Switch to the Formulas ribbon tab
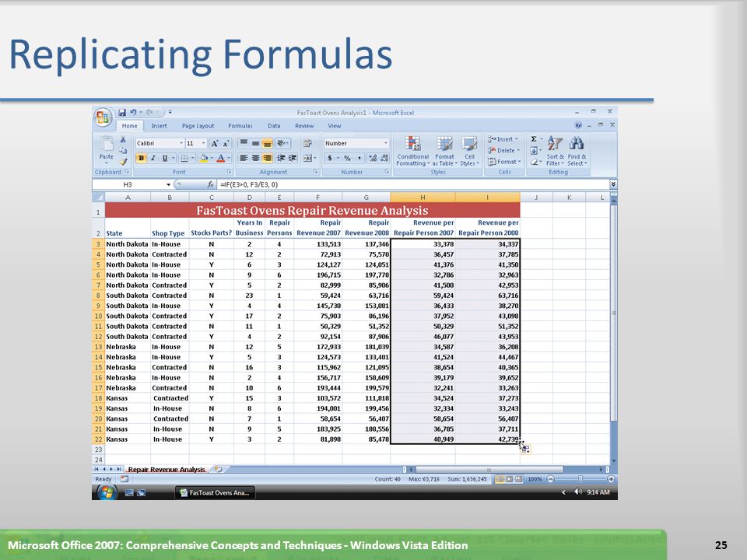The height and width of the screenshot is (560, 747). pyautogui.click(x=240, y=126)
